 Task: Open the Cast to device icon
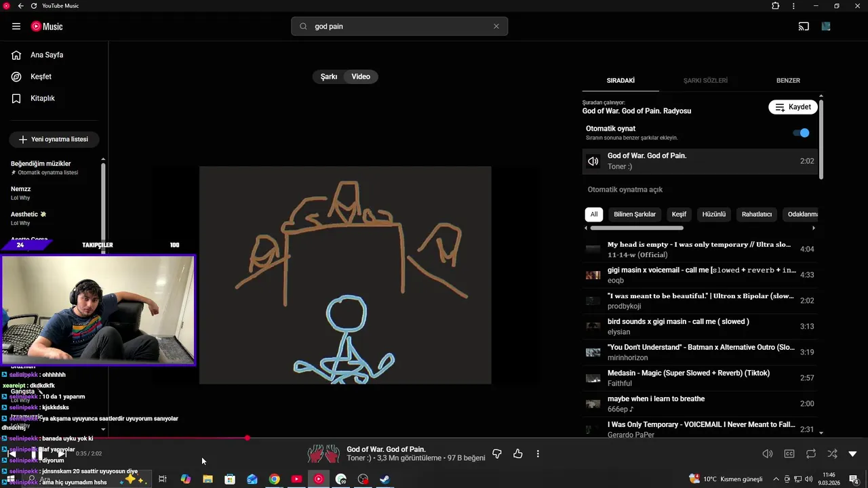tap(804, 26)
